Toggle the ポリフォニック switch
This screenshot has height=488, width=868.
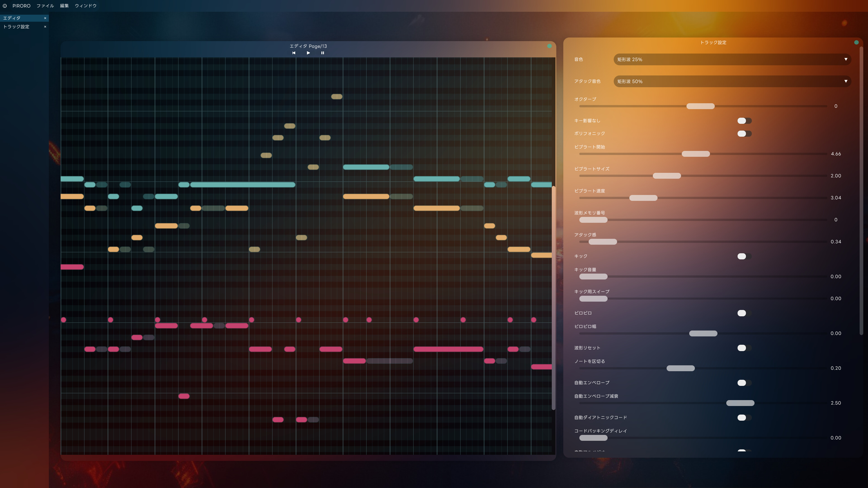coord(745,133)
